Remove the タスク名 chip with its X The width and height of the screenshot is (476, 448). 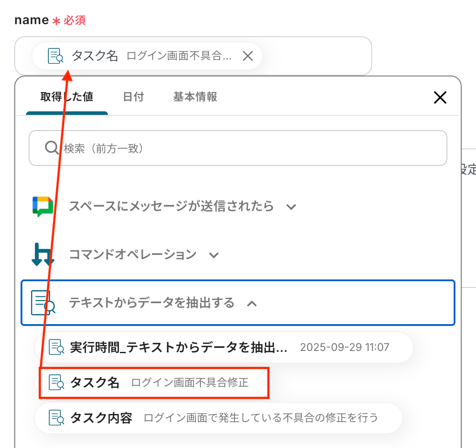click(x=248, y=56)
